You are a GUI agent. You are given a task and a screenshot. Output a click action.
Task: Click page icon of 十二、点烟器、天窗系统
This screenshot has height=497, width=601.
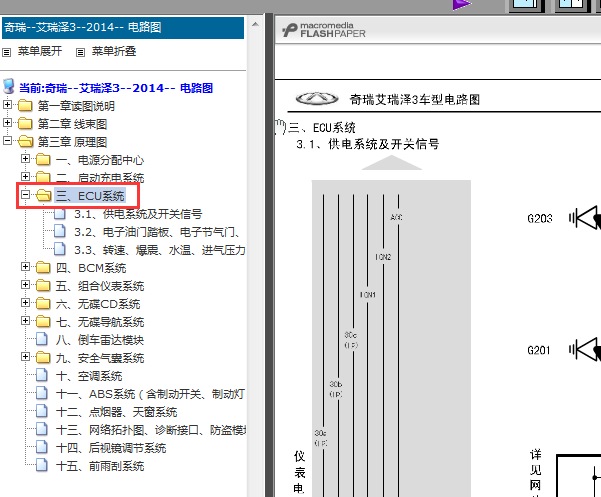42,411
